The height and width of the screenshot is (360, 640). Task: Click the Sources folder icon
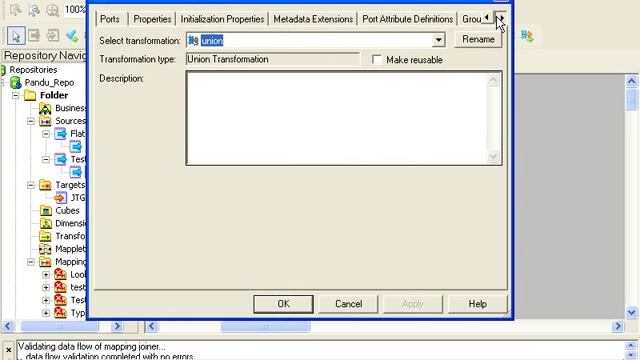[x=45, y=121]
